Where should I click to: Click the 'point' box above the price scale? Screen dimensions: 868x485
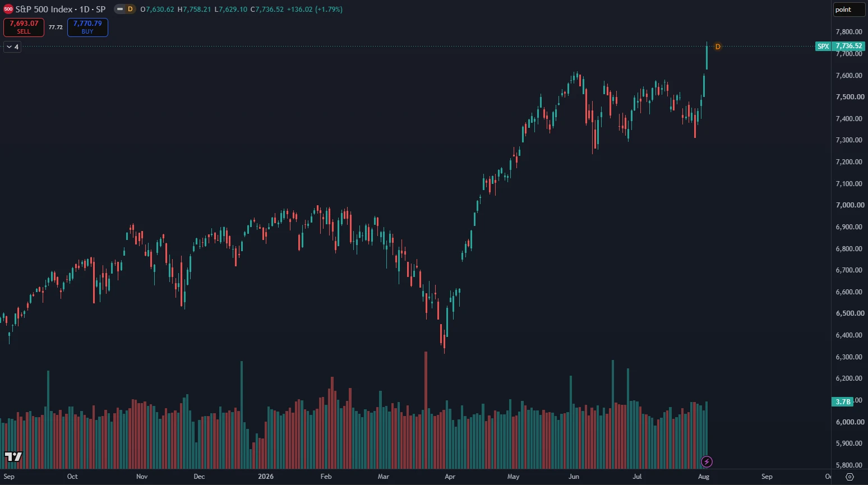(849, 10)
